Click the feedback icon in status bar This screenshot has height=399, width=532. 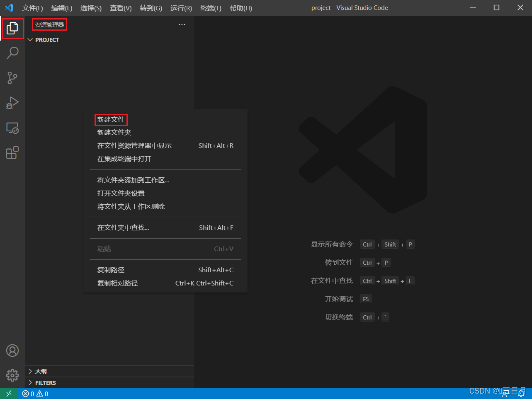click(505, 394)
